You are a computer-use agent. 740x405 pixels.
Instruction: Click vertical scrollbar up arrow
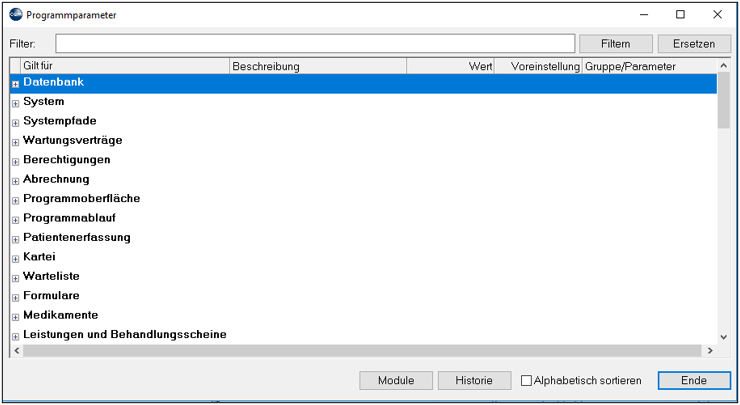(x=723, y=66)
